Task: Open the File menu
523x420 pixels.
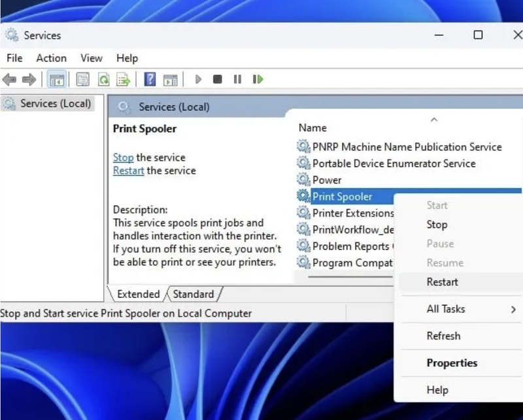Action: 14,58
